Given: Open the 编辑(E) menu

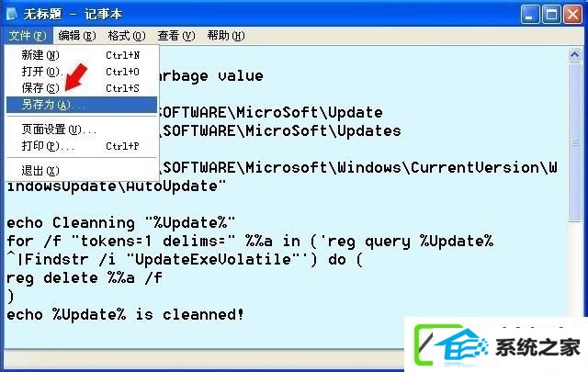Looking at the screenshot, I should [77, 36].
